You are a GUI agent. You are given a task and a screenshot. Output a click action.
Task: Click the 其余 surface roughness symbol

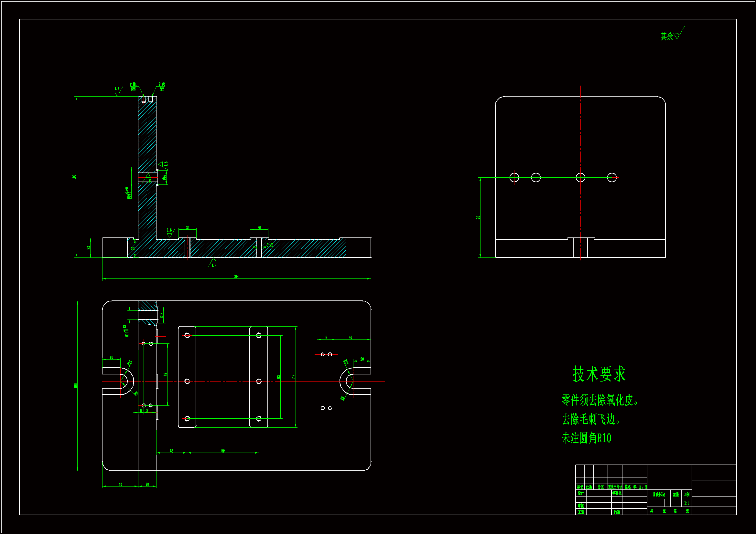[x=672, y=36]
